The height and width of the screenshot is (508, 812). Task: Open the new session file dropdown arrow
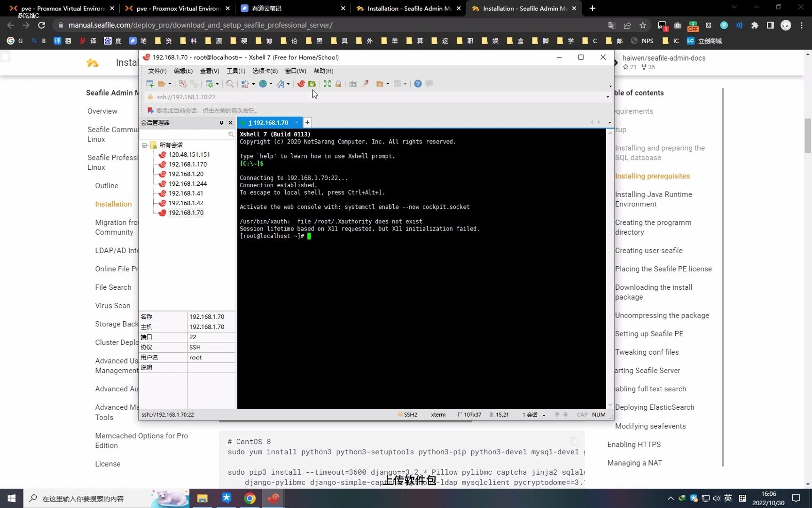pyautogui.click(x=170, y=84)
